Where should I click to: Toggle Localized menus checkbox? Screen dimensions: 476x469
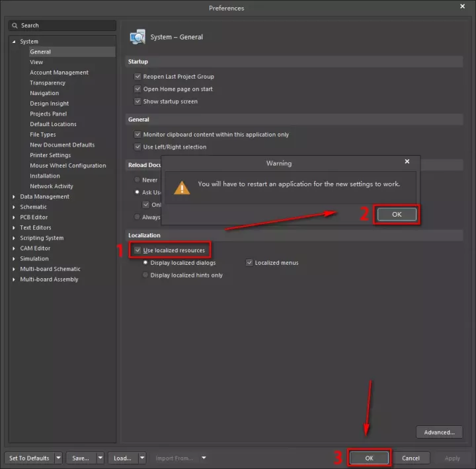(250, 263)
